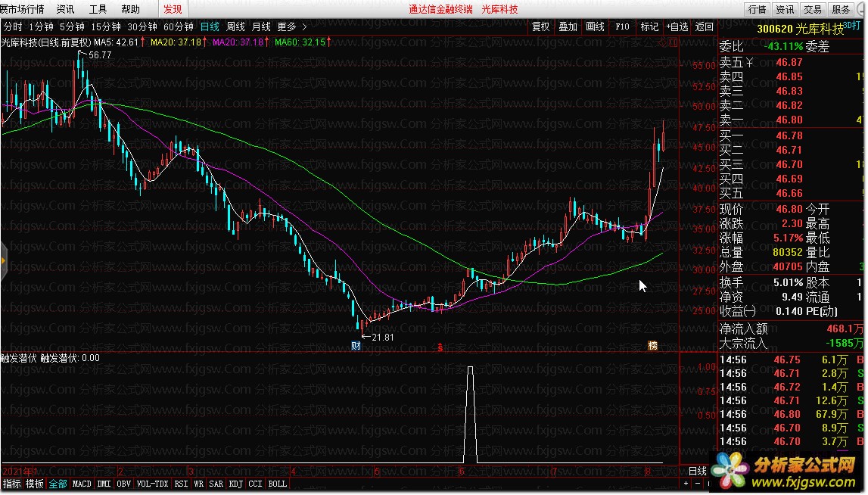The image size is (868, 495).
Task: Select the 30分钟 period
Action: (x=142, y=26)
